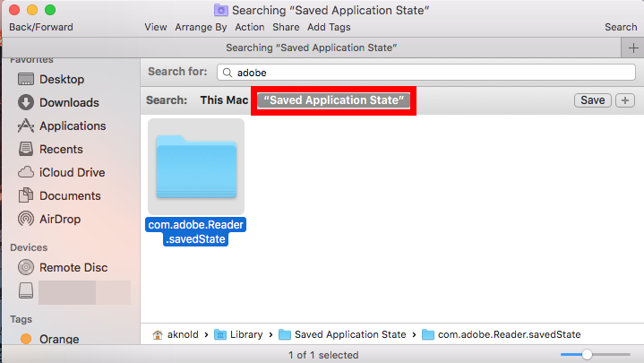
Task: Click the aknold home icon in path bar
Action: click(x=158, y=334)
